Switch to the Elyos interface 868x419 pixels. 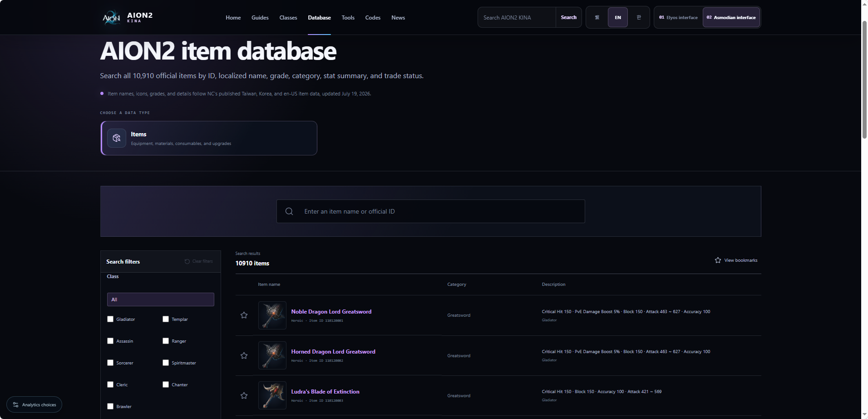point(678,17)
